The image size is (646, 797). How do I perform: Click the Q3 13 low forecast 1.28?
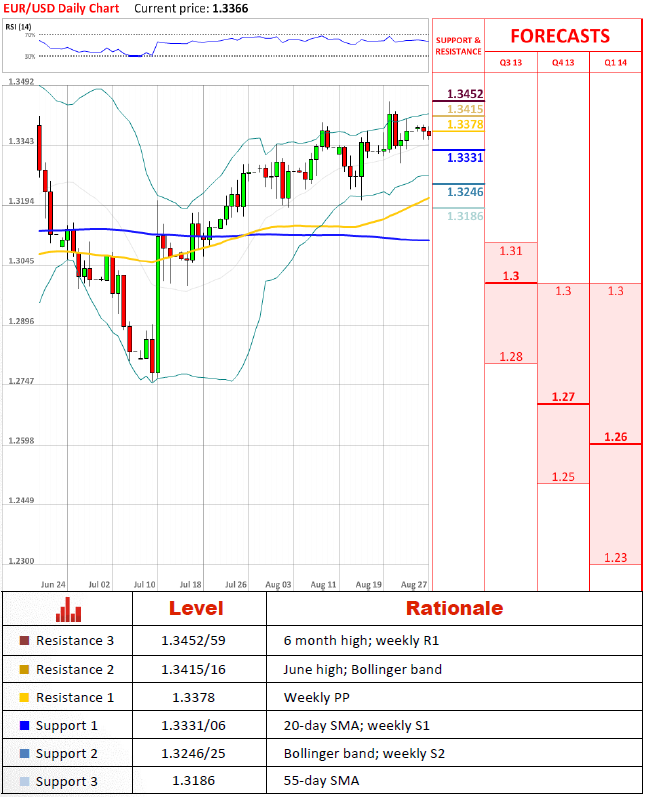pos(511,357)
